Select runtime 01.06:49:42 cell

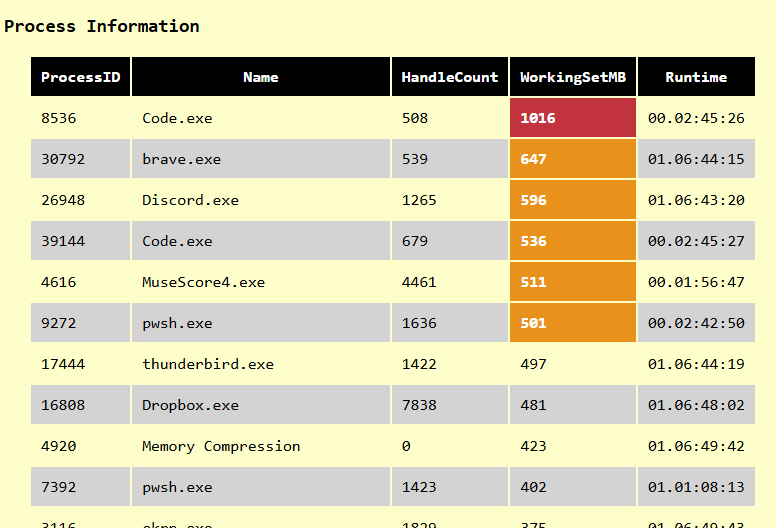tap(696, 446)
